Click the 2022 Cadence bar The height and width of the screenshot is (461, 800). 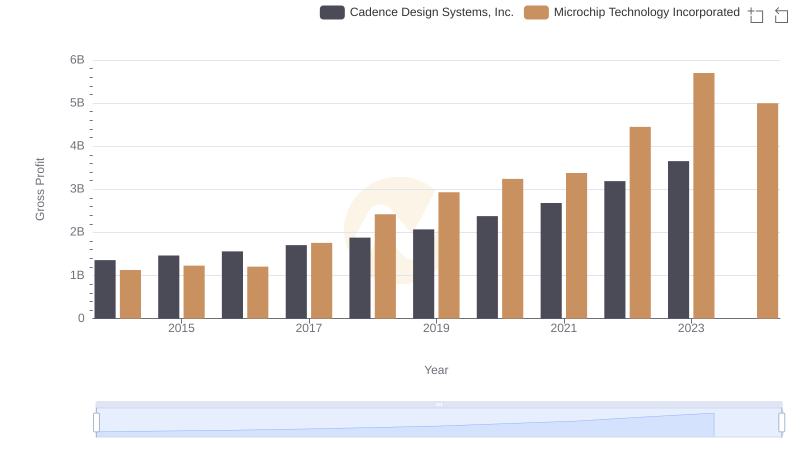pyautogui.click(x=614, y=250)
